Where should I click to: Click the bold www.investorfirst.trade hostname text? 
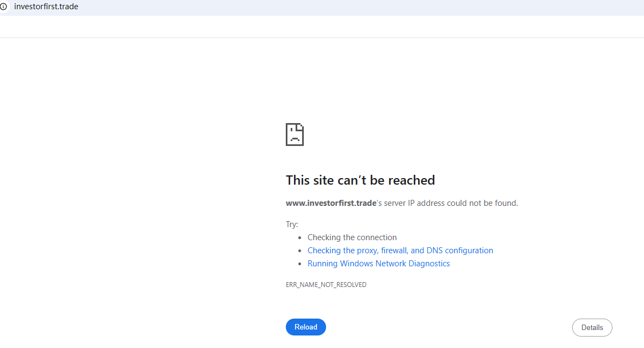tap(331, 203)
